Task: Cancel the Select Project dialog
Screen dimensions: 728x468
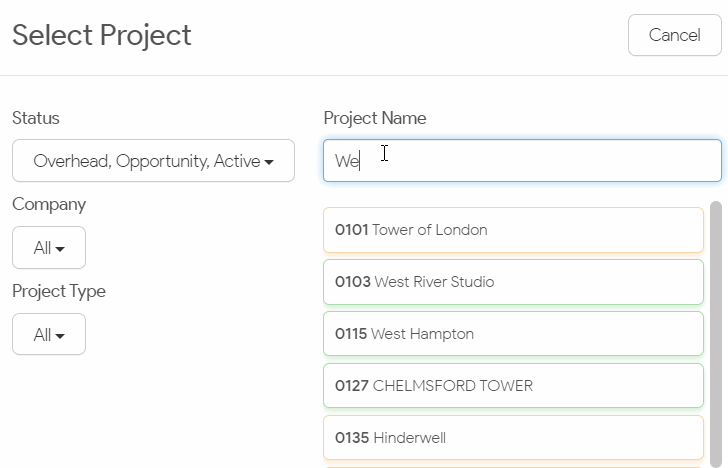Action: [675, 35]
